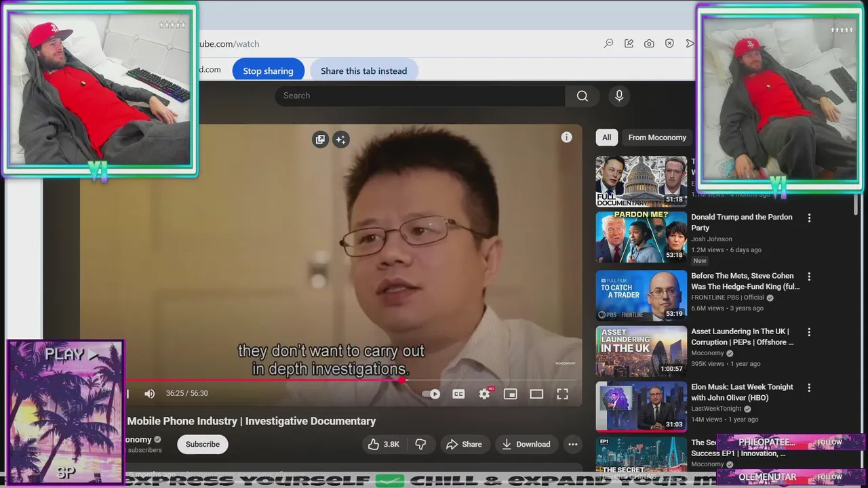Download the video
The height and width of the screenshot is (488, 868).
click(x=526, y=445)
